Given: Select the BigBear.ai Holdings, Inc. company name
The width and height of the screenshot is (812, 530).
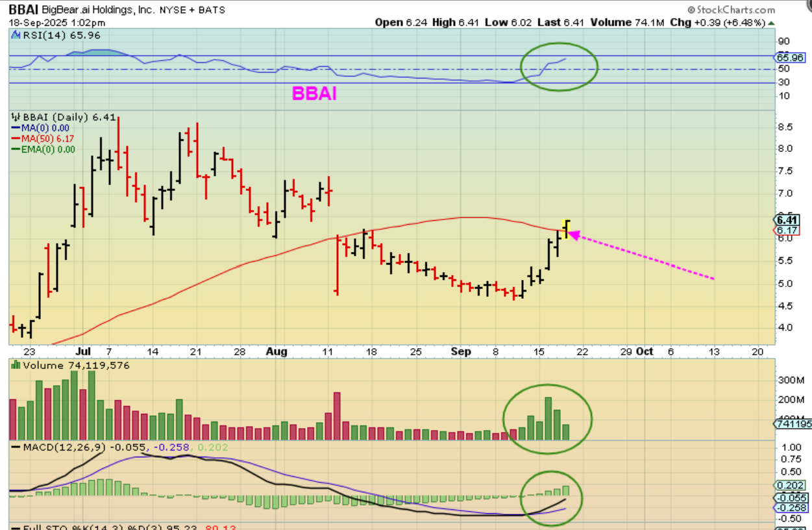Looking at the screenshot, I should pyautogui.click(x=98, y=10).
